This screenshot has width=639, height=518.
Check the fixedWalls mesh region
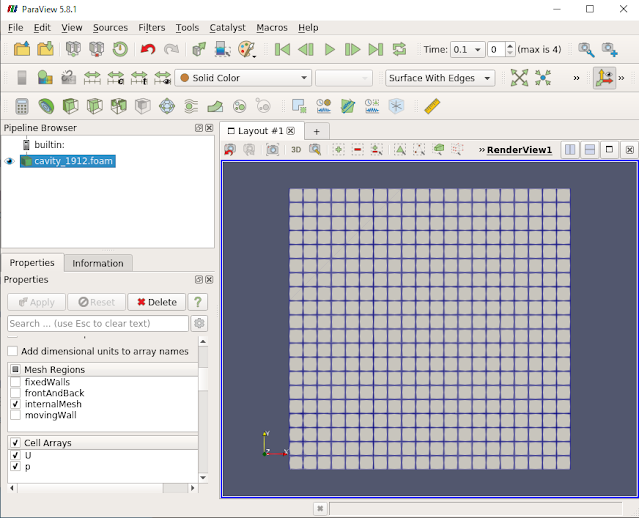pos(15,382)
